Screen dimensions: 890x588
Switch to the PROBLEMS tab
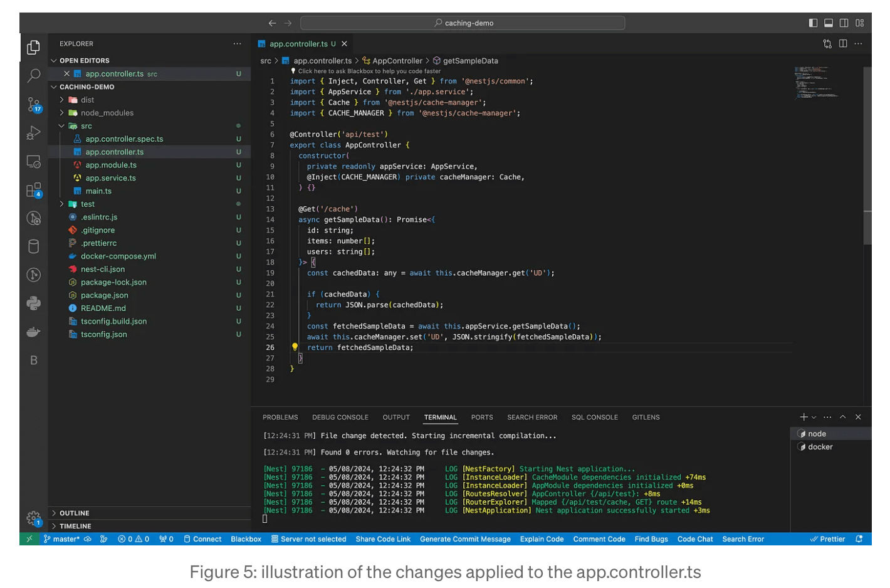pyautogui.click(x=280, y=417)
